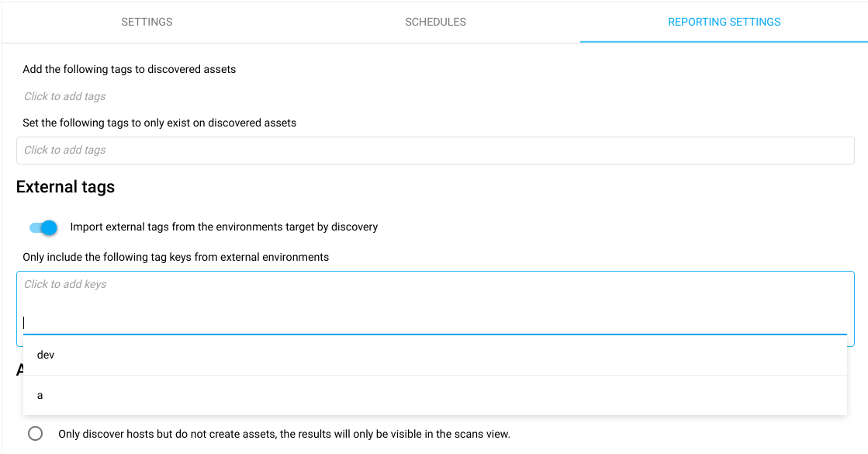Open the SCHEDULES tab
868x454 pixels.
point(435,22)
